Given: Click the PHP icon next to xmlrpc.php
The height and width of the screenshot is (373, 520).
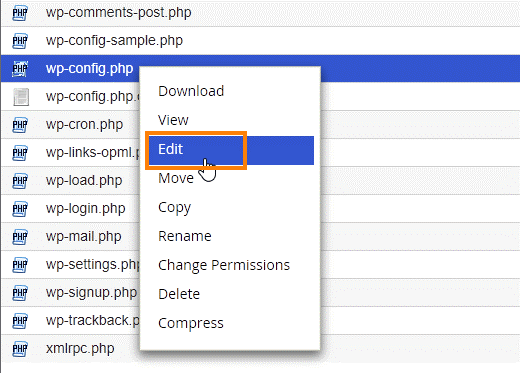Looking at the screenshot, I should click(x=20, y=349).
